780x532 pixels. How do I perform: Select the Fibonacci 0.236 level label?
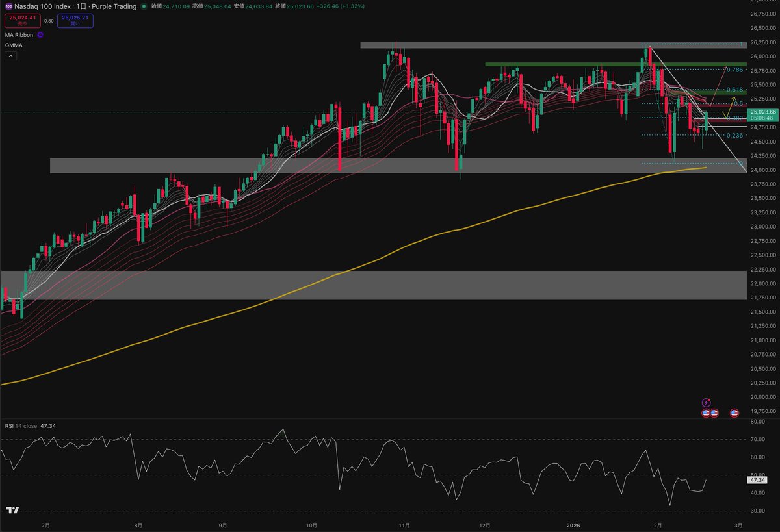pos(734,135)
